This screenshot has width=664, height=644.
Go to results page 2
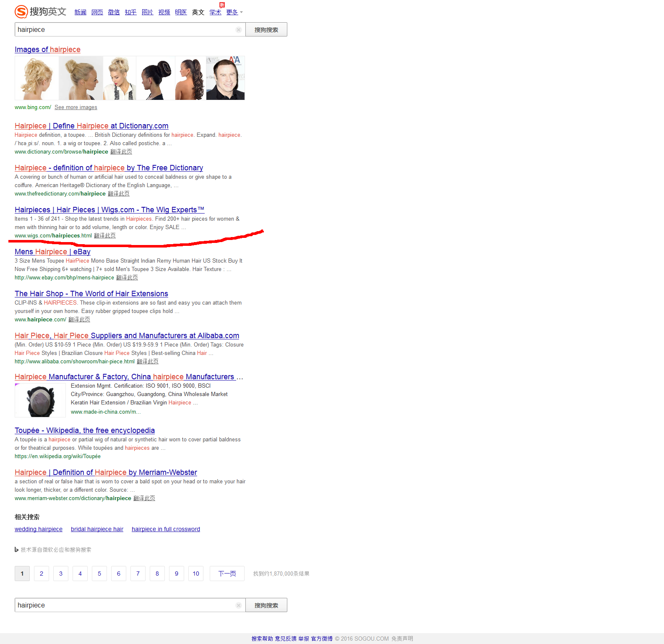pyautogui.click(x=42, y=574)
